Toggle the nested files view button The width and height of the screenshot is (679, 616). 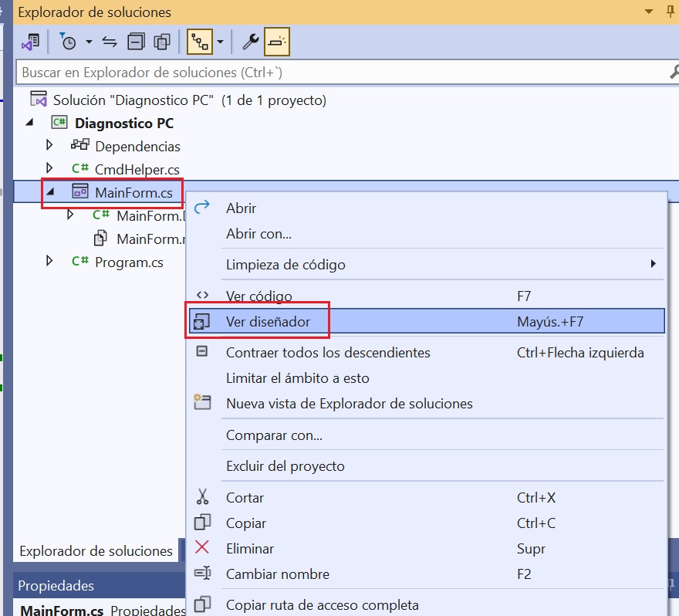(199, 42)
